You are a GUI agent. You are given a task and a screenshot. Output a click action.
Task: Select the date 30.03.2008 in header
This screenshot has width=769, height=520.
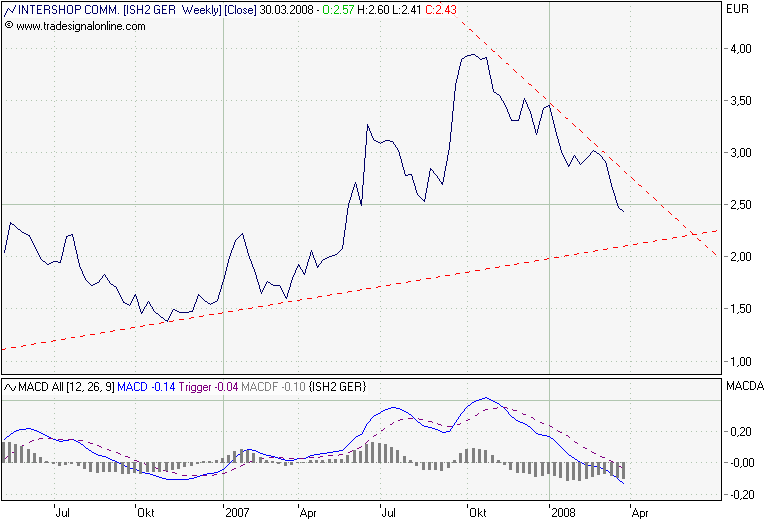pos(286,10)
